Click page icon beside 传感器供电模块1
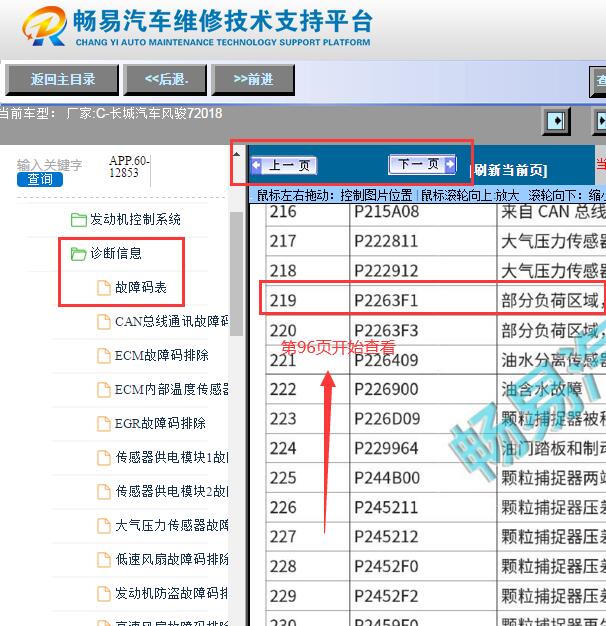606x626 pixels. pos(104,458)
